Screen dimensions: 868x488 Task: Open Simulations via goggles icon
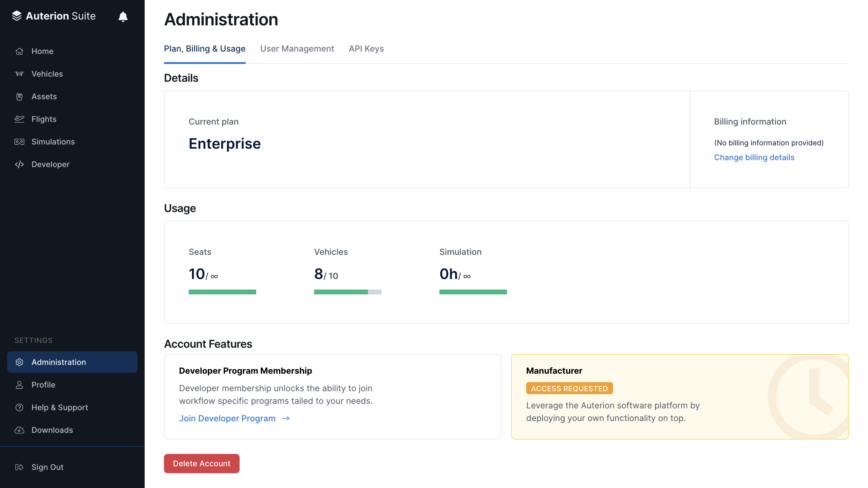(x=19, y=142)
